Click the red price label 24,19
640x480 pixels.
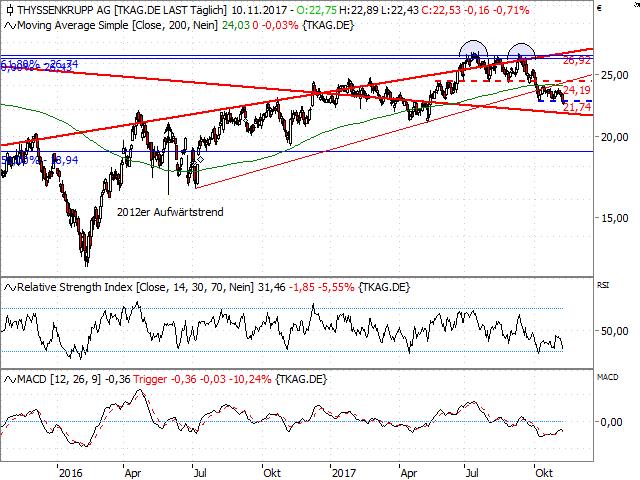(577, 90)
